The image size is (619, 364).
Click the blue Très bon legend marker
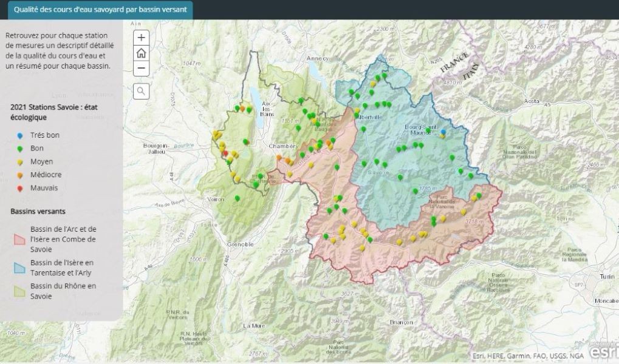[x=20, y=136]
